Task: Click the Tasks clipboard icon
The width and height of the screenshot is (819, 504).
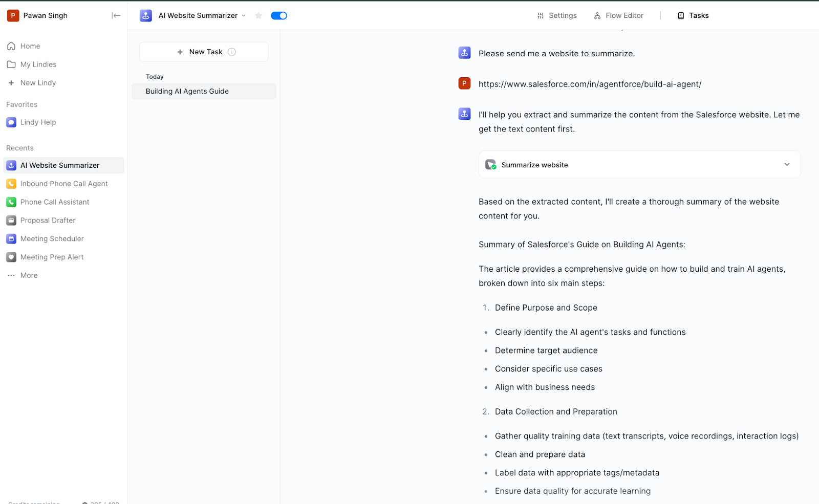Action: tap(681, 16)
